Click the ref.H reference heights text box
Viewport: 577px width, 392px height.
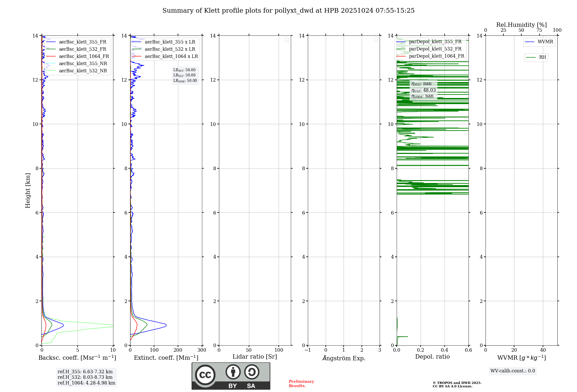click(86, 377)
